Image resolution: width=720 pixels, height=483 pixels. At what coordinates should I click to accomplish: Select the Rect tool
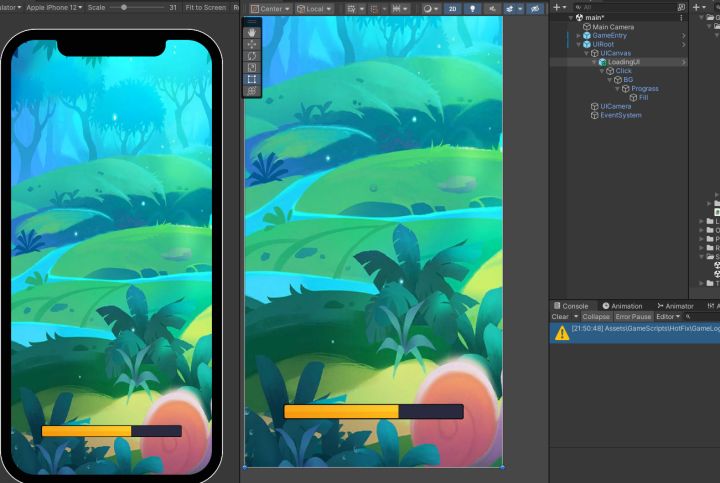252,79
